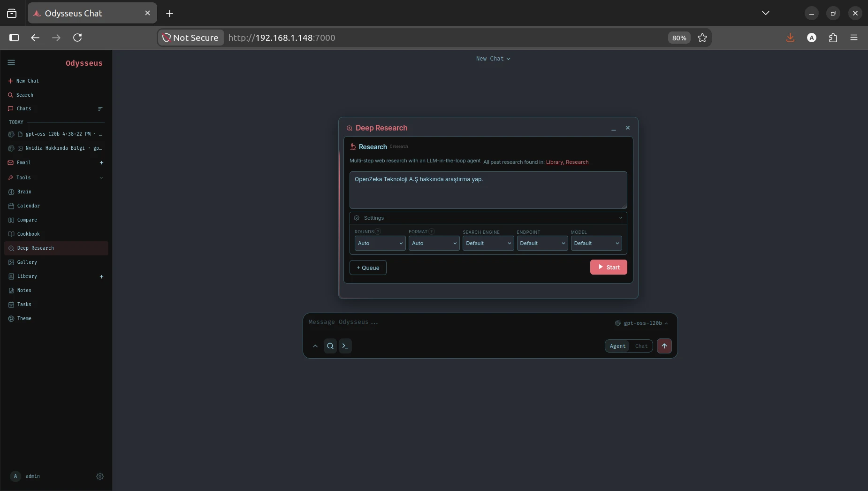Open the Endpoint dropdown
This screenshot has width=868, height=491.
(542, 243)
